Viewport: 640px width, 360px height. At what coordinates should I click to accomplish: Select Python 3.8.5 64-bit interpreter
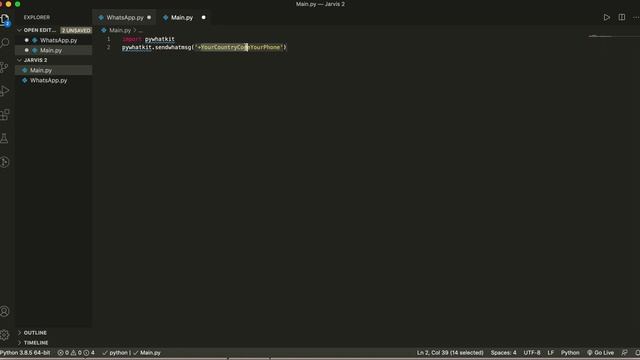coord(25,353)
